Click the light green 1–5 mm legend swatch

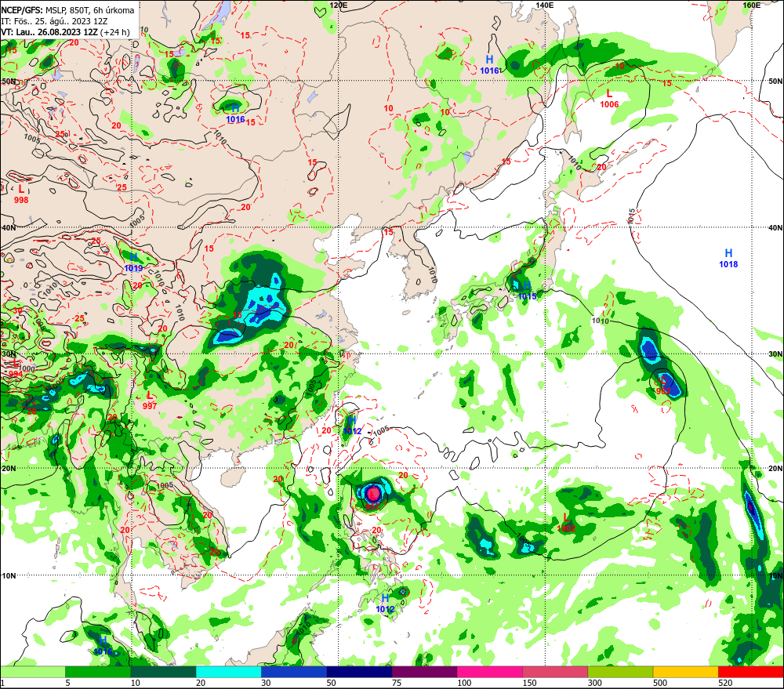pos(33,672)
